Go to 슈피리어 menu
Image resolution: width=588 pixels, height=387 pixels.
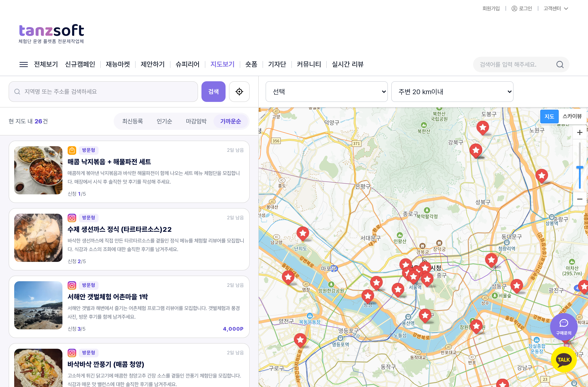pyautogui.click(x=187, y=64)
